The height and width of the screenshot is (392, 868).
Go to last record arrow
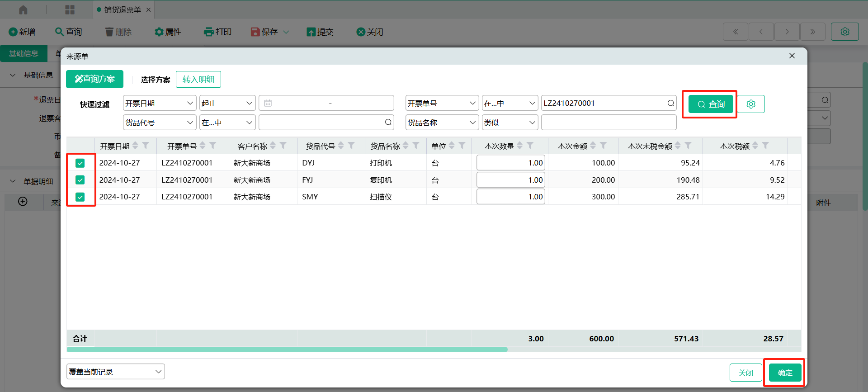tap(813, 32)
